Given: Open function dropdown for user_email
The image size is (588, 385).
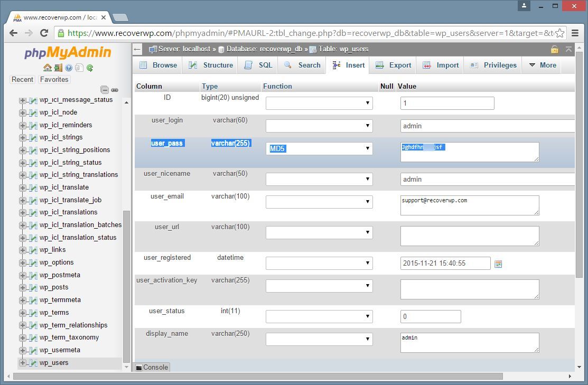Looking at the screenshot, I should 319,202.
